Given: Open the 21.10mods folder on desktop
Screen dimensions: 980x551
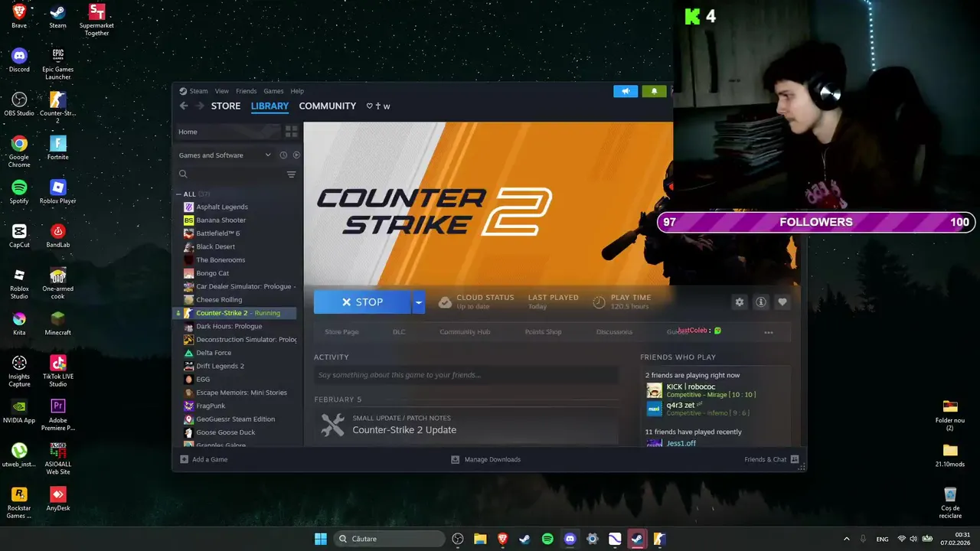Looking at the screenshot, I should [950, 455].
